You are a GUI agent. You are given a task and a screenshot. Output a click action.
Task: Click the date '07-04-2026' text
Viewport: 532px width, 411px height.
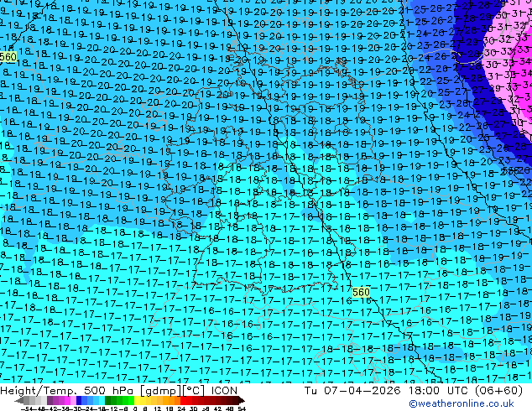(362, 390)
